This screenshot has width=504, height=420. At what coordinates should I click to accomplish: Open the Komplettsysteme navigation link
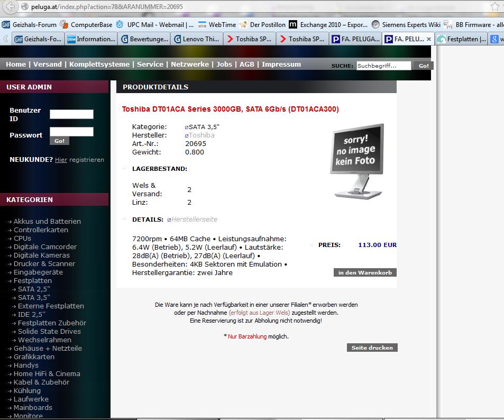point(99,65)
